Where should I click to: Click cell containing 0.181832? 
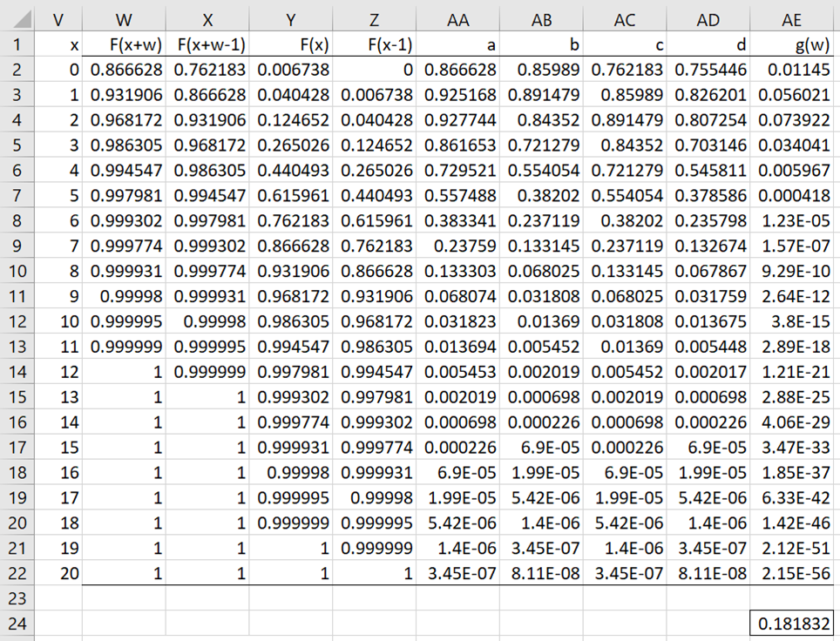(792, 624)
